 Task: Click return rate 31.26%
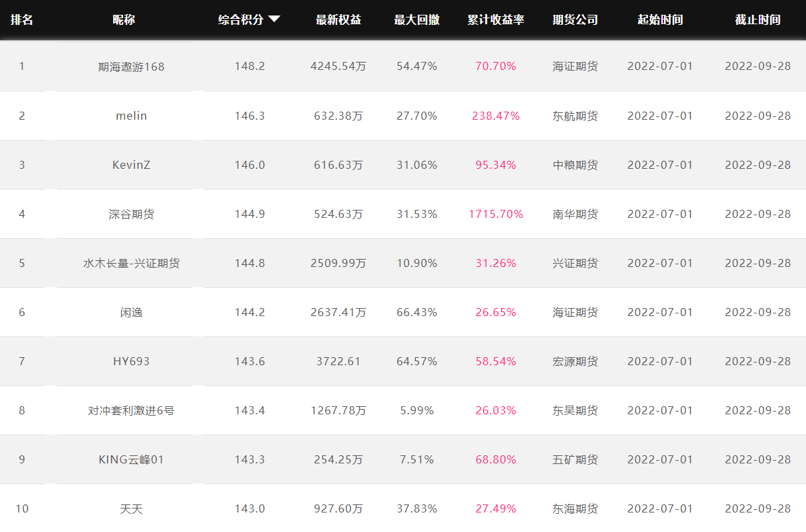[496, 263]
